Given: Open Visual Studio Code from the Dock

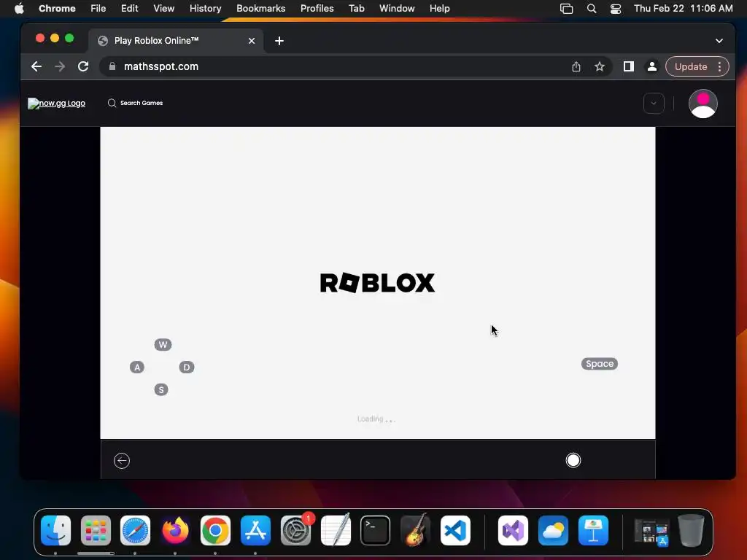Looking at the screenshot, I should click(x=455, y=531).
